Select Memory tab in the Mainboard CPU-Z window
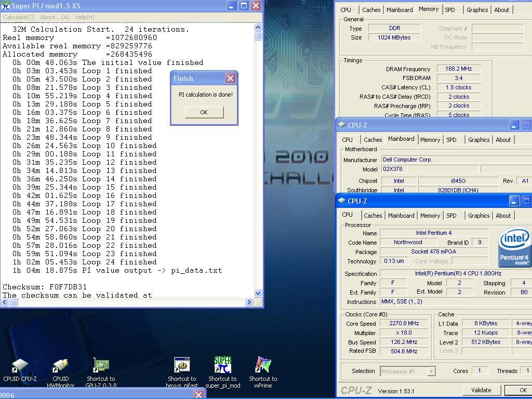 click(x=430, y=140)
